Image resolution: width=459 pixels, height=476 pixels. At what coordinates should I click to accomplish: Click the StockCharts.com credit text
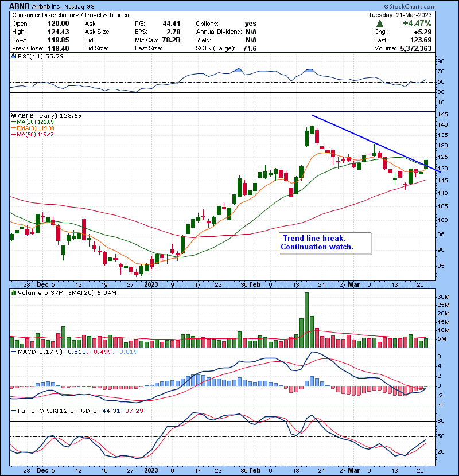pyautogui.click(x=410, y=6)
